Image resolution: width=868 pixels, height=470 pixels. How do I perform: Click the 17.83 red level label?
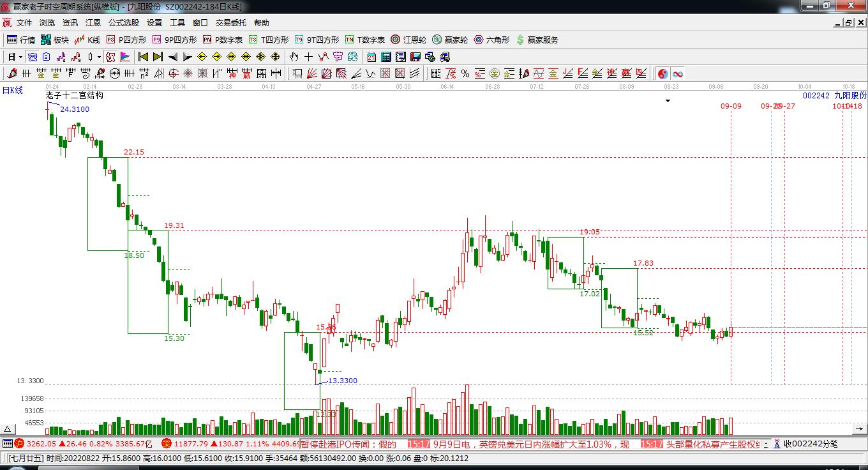643,263
